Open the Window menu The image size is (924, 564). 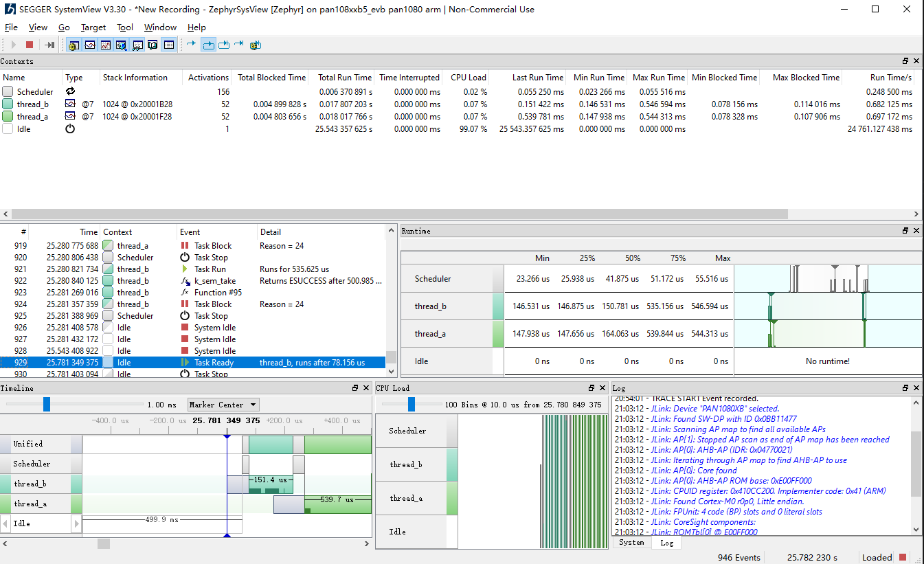[160, 27]
